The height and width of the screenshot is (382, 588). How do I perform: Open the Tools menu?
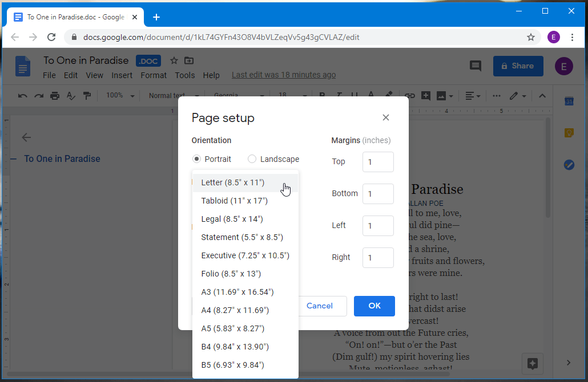click(x=185, y=75)
